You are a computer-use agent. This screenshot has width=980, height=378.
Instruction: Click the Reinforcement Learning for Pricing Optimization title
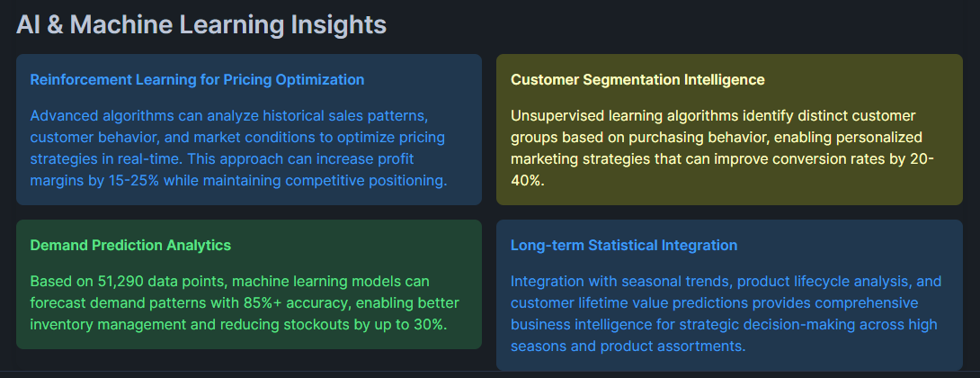click(197, 79)
